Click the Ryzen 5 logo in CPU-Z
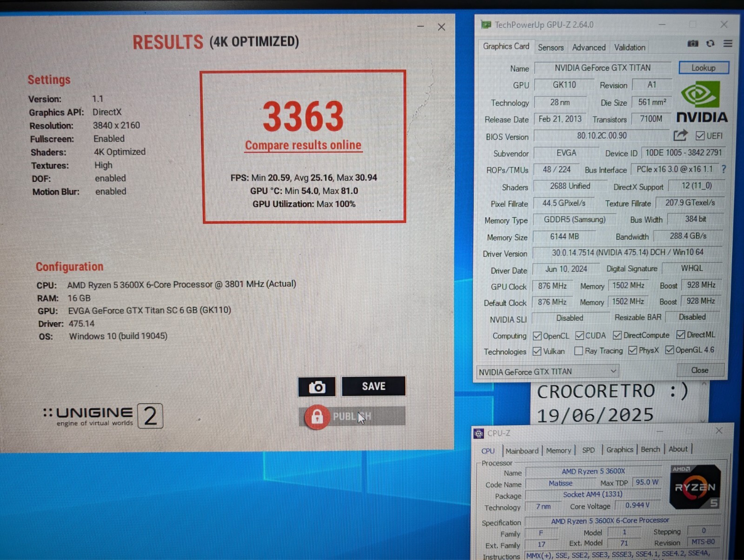 point(695,487)
